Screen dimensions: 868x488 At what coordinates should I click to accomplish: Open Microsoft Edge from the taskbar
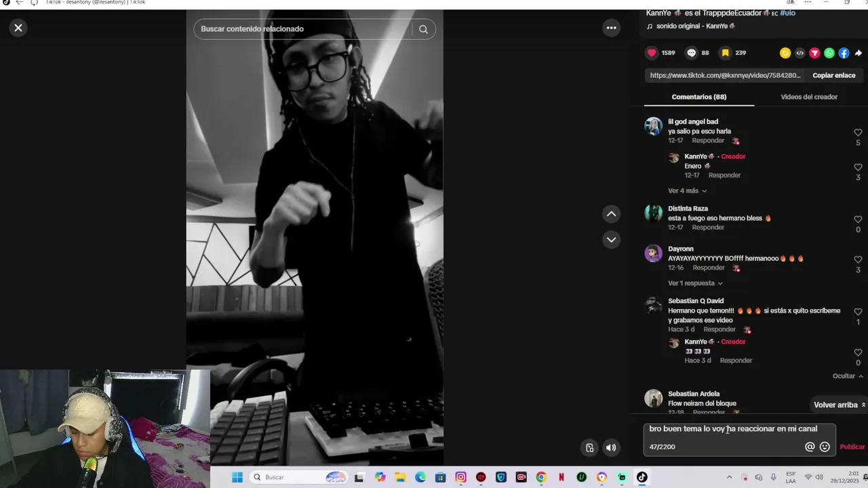pyautogui.click(x=420, y=477)
